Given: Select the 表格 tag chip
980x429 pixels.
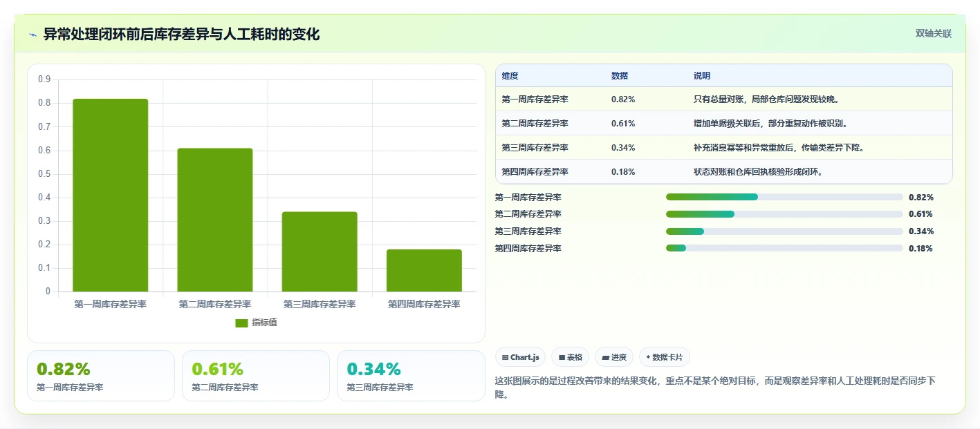Looking at the screenshot, I should tap(570, 357).
